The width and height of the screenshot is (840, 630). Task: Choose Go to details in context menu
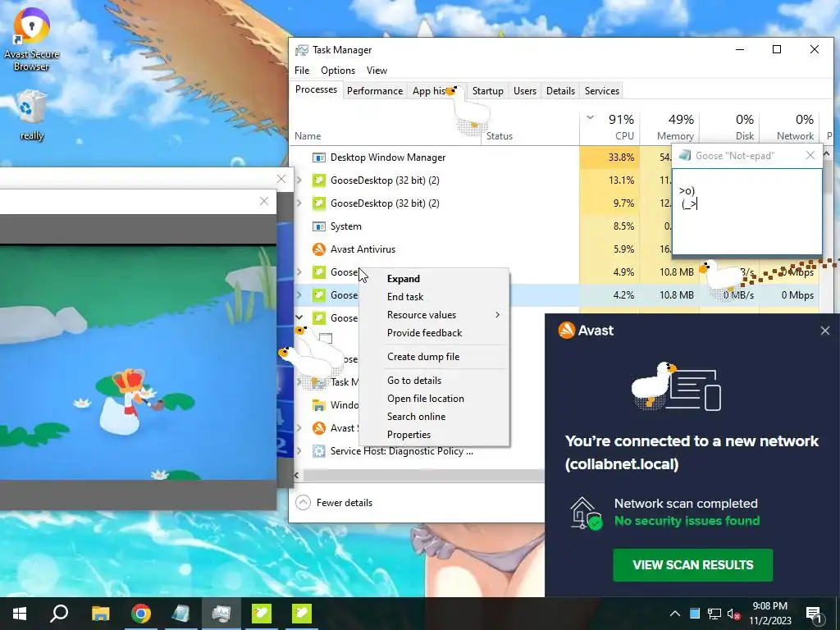pos(434,381)
